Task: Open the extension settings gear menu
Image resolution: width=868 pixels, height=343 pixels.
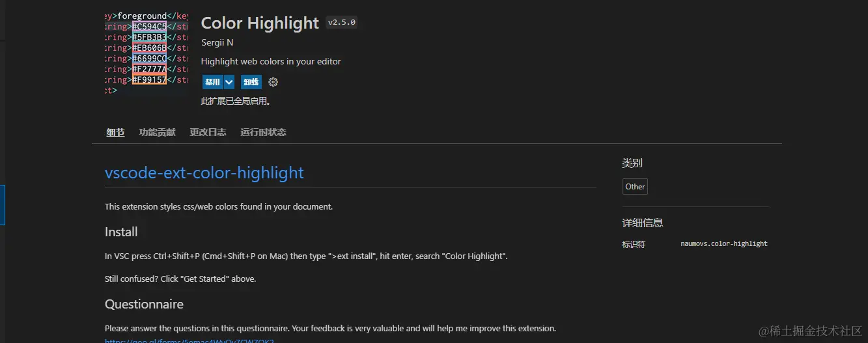Action: 273,82
